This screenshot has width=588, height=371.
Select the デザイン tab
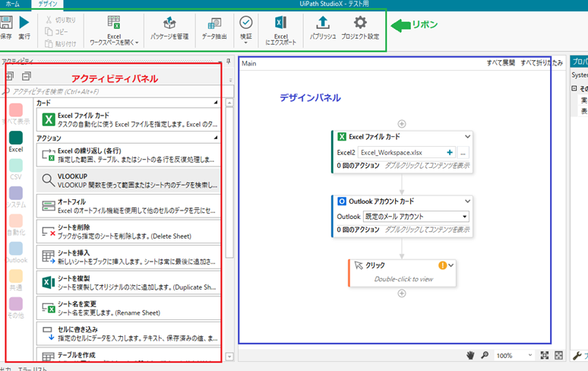[x=48, y=4]
